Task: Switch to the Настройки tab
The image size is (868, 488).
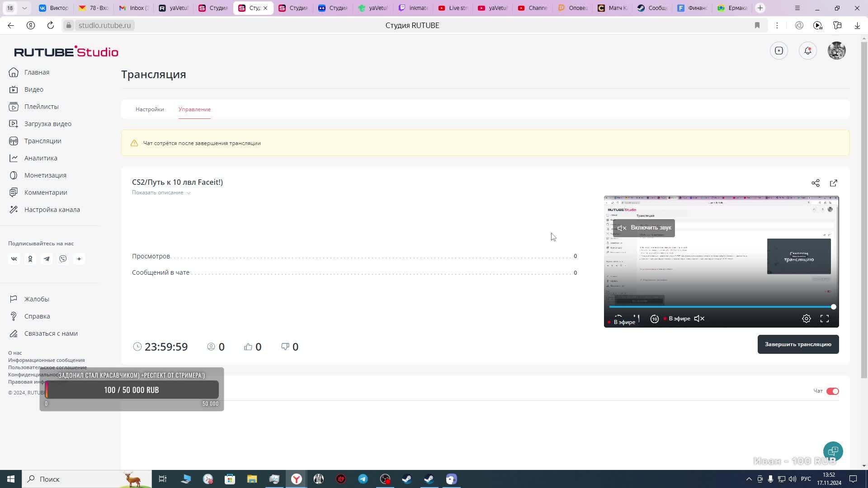Action: tap(150, 109)
